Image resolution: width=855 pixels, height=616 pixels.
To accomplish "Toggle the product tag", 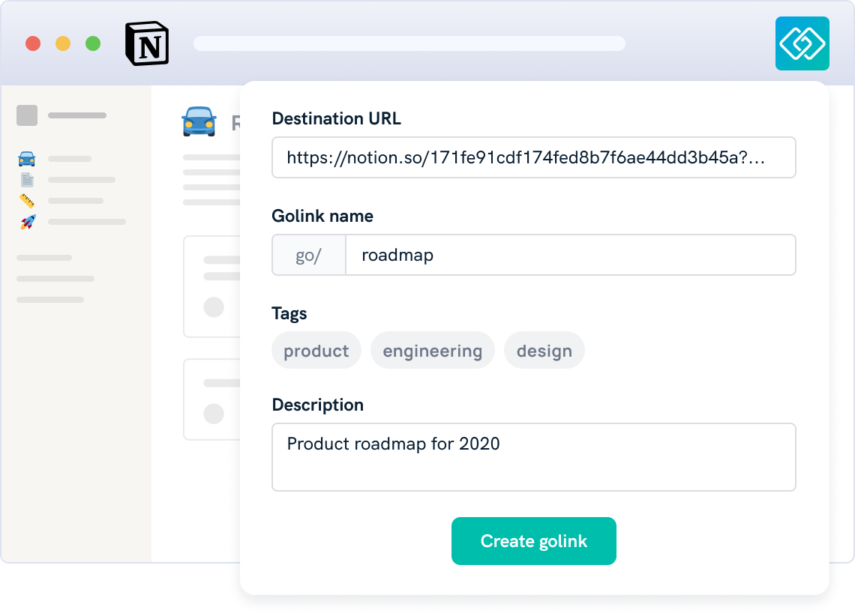I will click(x=316, y=350).
